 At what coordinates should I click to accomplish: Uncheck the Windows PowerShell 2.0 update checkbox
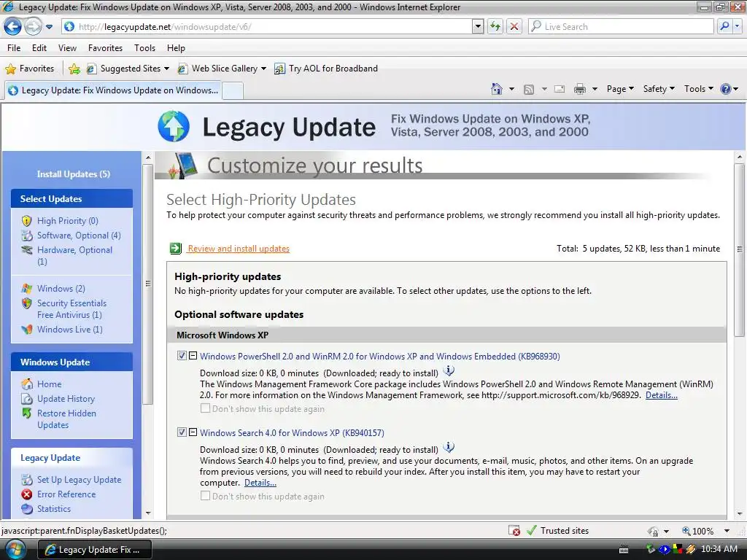[182, 356]
